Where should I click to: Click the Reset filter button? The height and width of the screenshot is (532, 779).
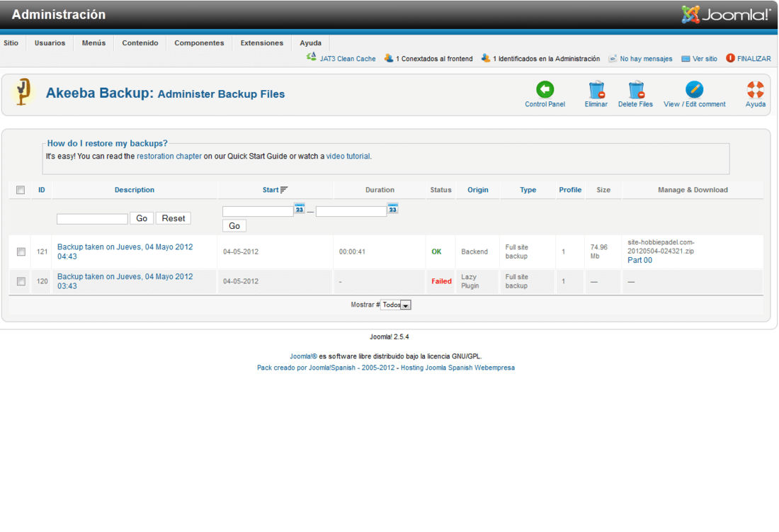174,219
